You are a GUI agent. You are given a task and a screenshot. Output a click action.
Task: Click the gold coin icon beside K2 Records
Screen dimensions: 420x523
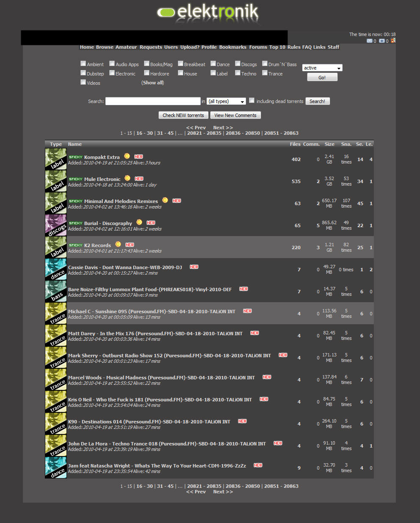(x=118, y=245)
